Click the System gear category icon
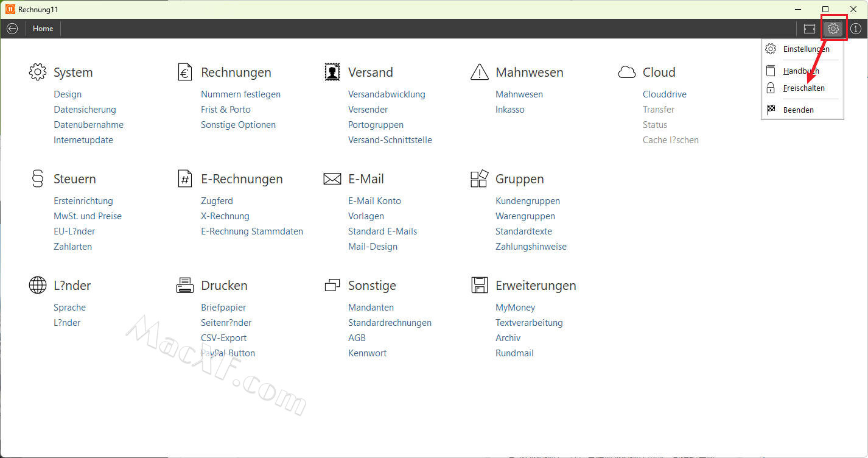Screen dimensions: 868x458 pos(38,72)
